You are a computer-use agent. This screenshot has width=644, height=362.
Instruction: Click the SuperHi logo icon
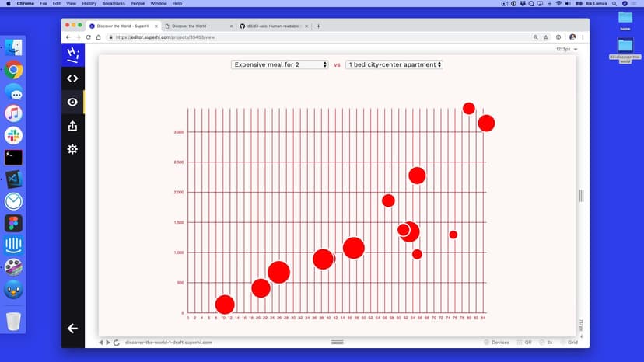click(72, 54)
